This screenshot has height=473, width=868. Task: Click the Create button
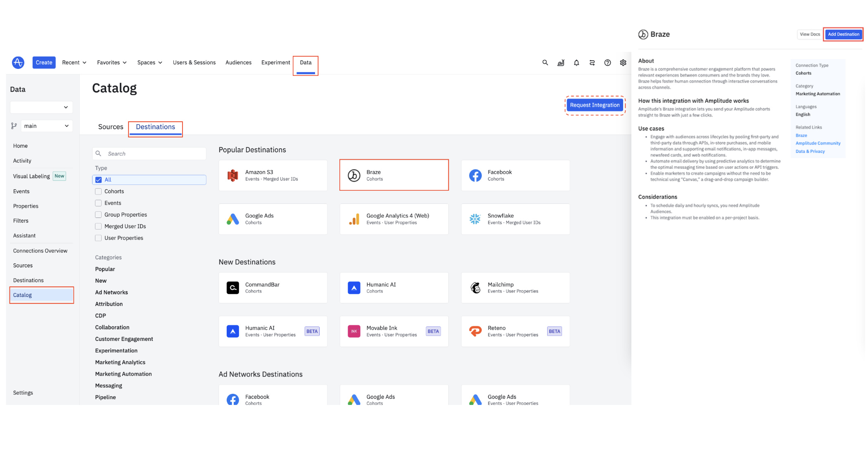point(44,62)
